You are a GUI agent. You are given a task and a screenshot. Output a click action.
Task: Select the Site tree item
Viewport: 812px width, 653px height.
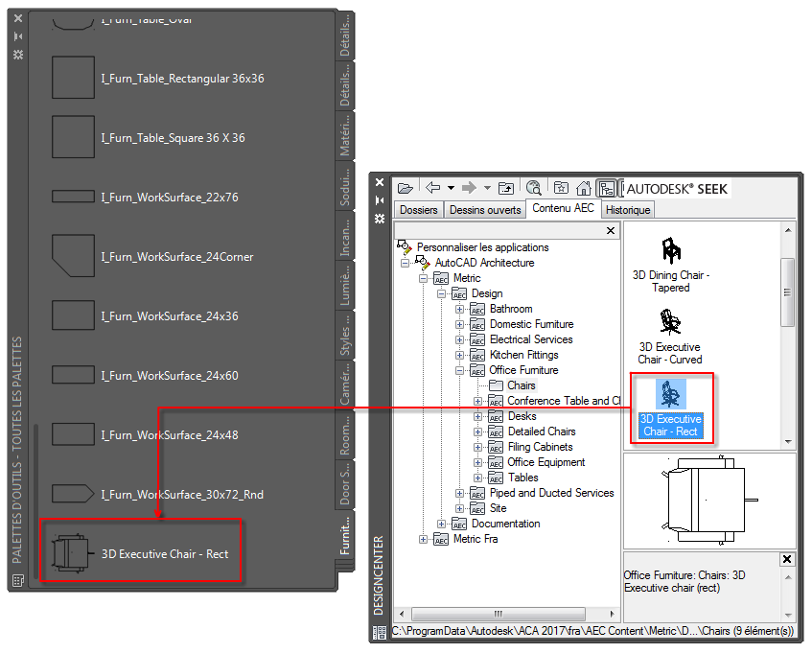click(x=499, y=508)
